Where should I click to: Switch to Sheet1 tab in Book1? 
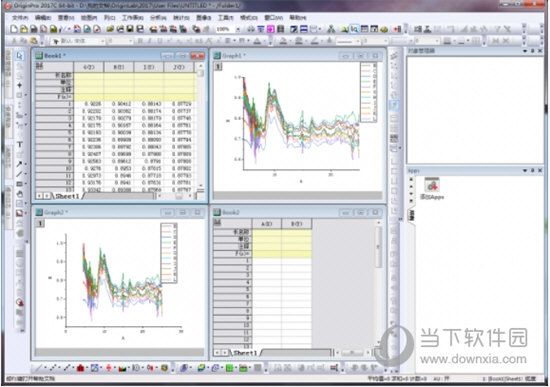pos(67,196)
